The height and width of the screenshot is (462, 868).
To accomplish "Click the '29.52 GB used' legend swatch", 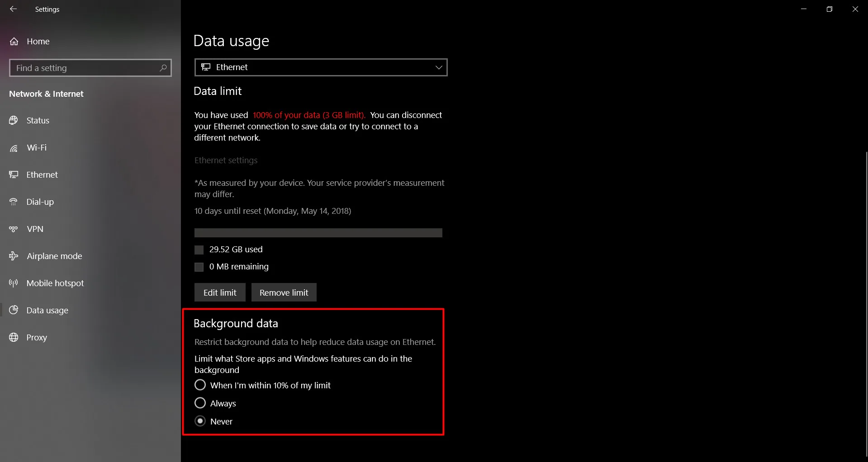I will click(199, 250).
